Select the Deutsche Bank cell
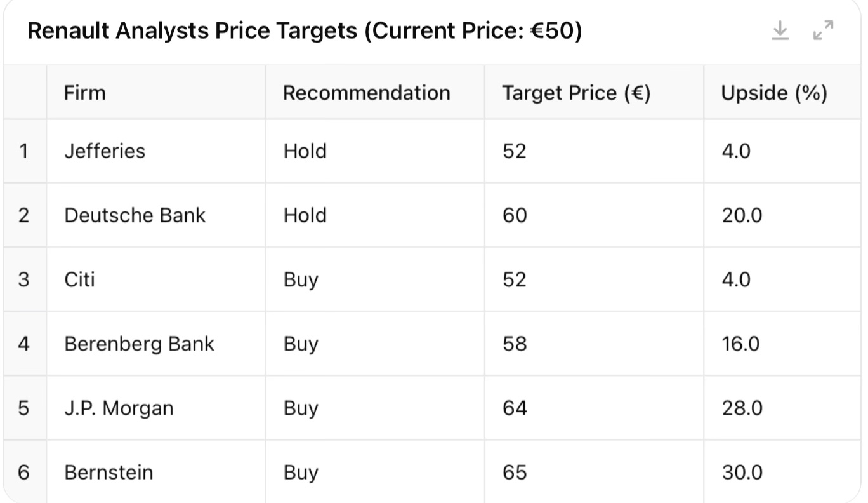The width and height of the screenshot is (868, 503). (135, 215)
